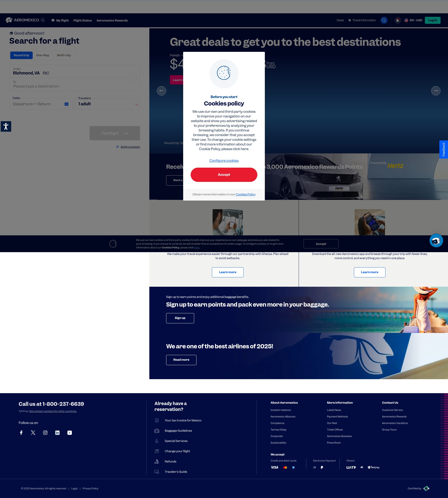448x498 pixels.
Task: Click Learn more under Aeromexico app
Action: pos(369,272)
